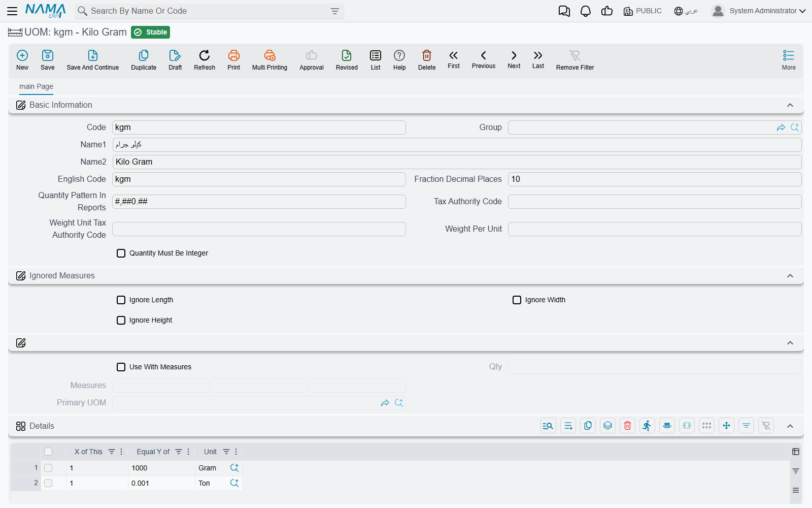
Task: Click the search rows icon in Details
Action: pos(548,426)
